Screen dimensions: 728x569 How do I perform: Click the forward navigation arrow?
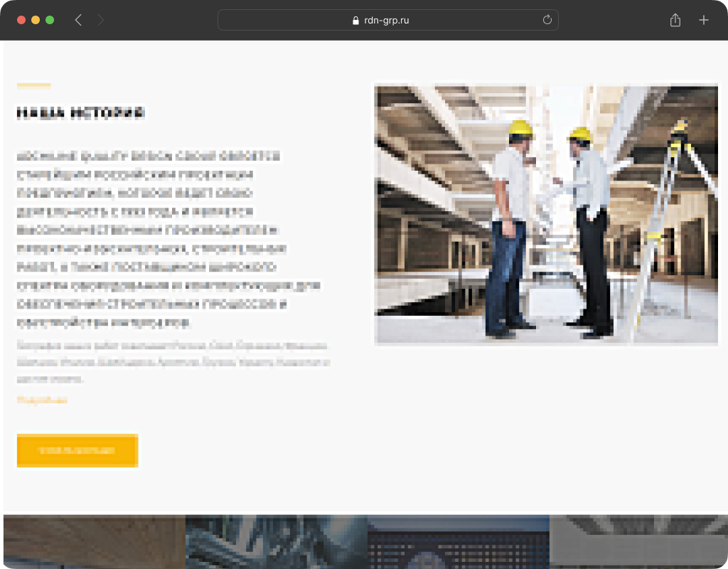pyautogui.click(x=100, y=21)
